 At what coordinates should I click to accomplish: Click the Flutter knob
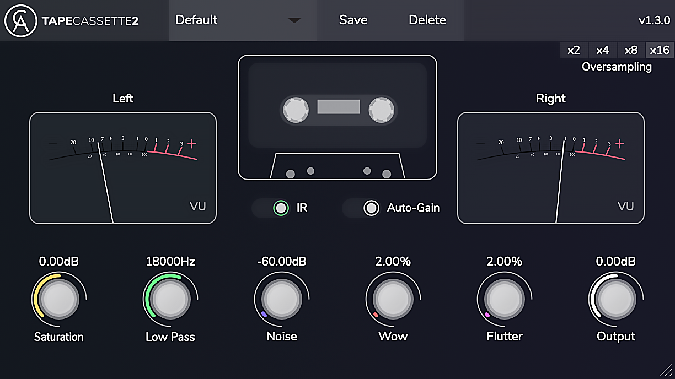click(504, 299)
